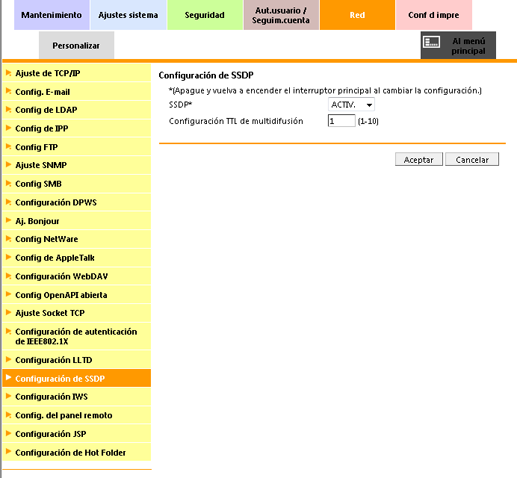
Task: Open Config. E-mail settings
Action: coord(77,92)
